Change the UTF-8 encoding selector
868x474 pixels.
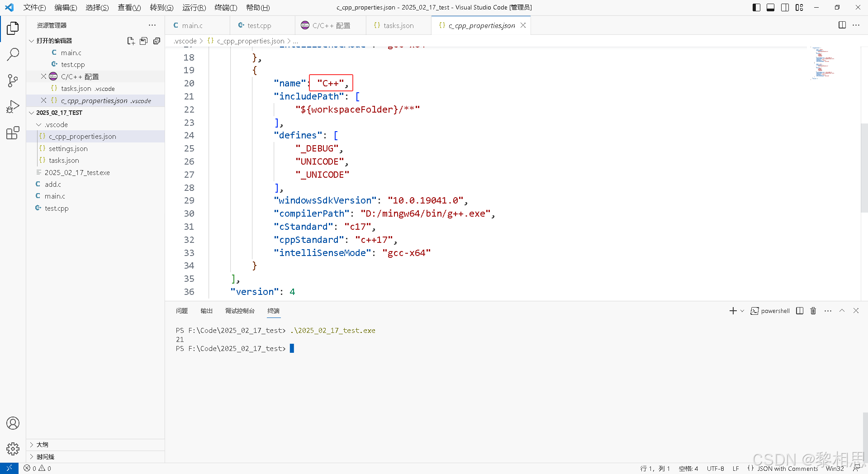(x=715, y=469)
